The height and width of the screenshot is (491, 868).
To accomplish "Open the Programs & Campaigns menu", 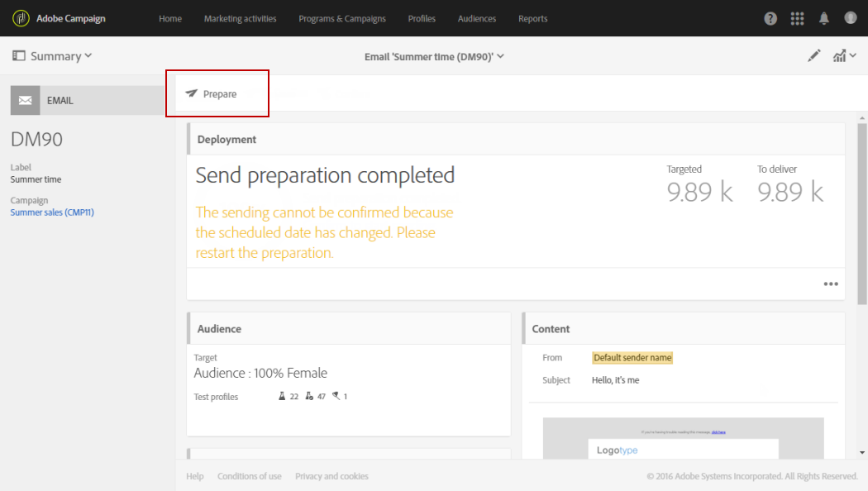I will [x=342, y=18].
